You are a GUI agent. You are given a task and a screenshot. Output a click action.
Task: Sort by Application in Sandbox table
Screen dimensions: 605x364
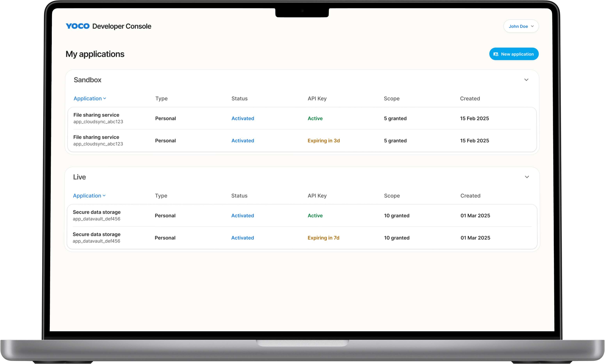click(x=90, y=98)
